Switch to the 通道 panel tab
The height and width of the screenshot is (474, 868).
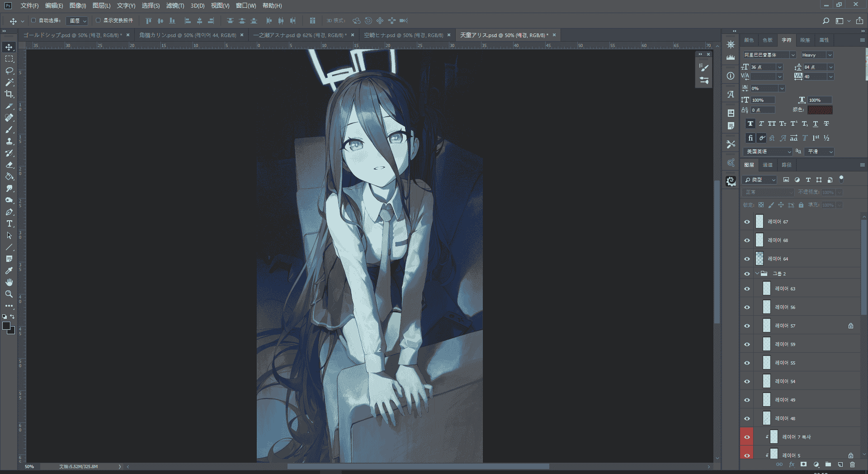click(768, 165)
